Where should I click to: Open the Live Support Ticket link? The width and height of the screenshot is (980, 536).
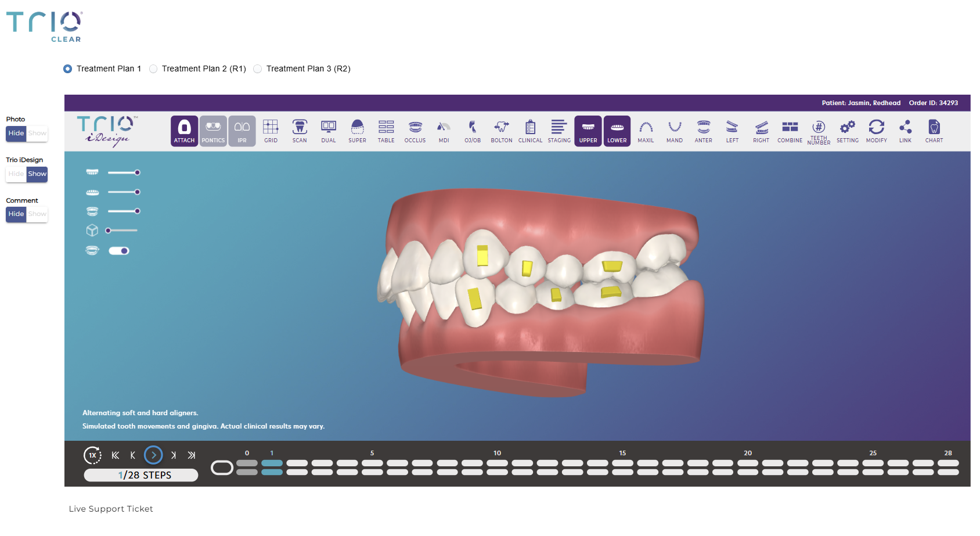pyautogui.click(x=111, y=509)
